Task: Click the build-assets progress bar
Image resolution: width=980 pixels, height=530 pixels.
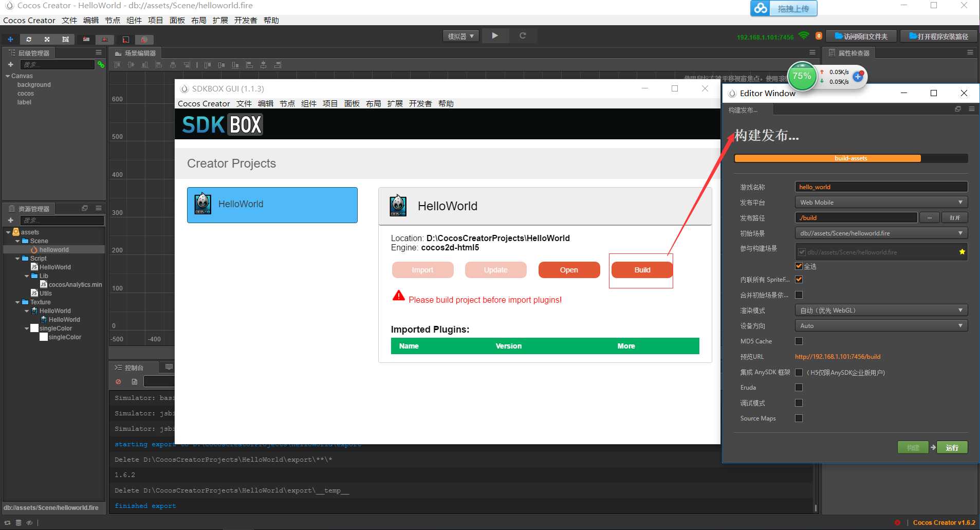Action: [851, 158]
